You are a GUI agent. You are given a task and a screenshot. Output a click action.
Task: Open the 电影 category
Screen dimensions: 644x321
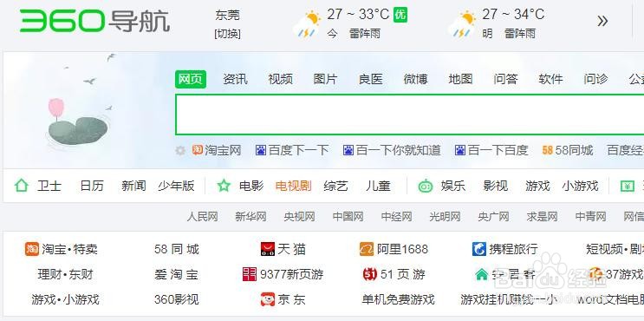point(251,186)
